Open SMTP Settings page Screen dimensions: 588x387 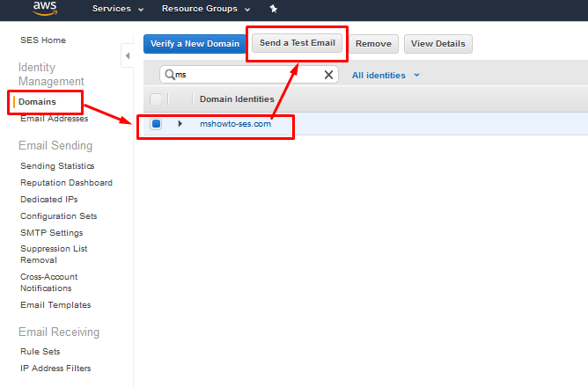coord(52,233)
